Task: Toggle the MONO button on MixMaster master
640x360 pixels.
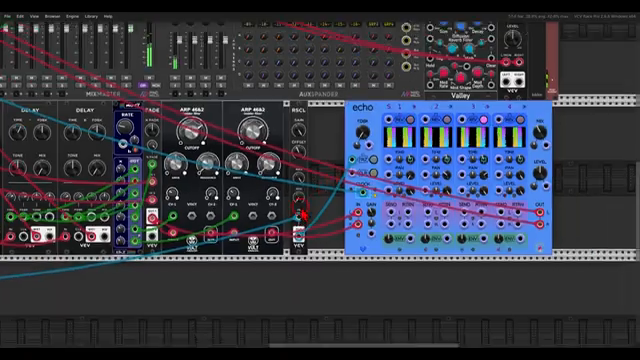Action: 156,85
